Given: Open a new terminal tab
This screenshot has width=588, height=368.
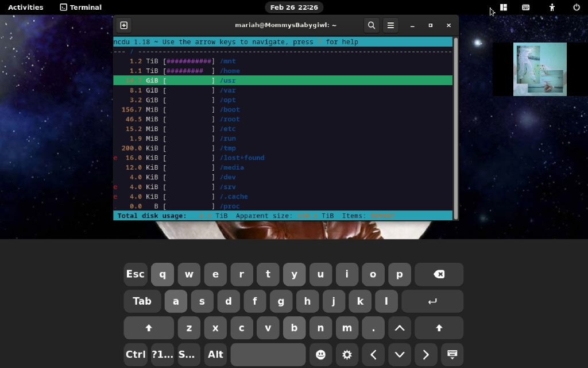Looking at the screenshot, I should 123,25.
